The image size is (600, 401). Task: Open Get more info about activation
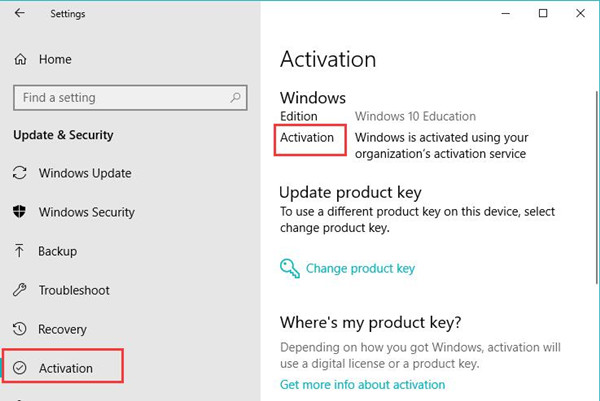click(362, 384)
